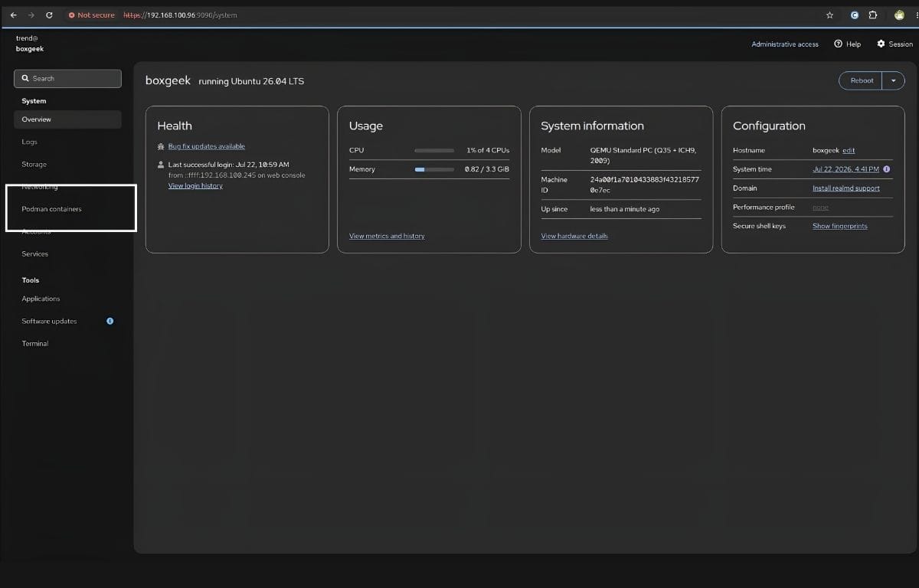
Task: Click the Help question mark icon
Action: click(x=838, y=44)
